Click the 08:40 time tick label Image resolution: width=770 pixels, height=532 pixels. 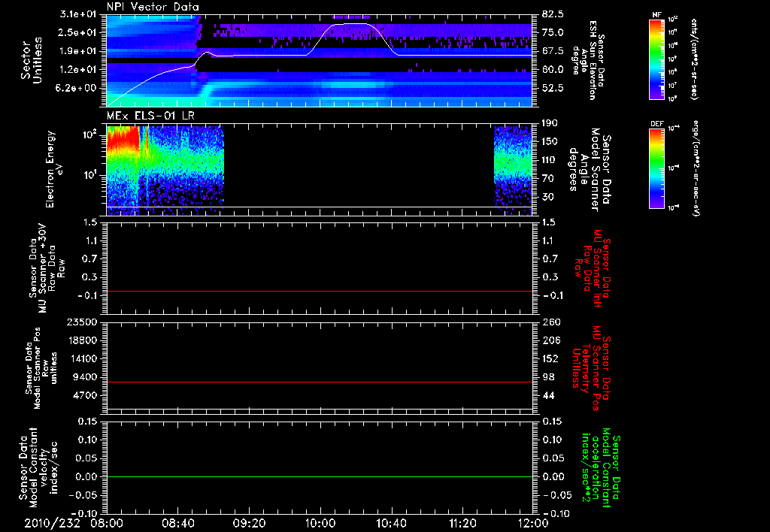point(177,523)
